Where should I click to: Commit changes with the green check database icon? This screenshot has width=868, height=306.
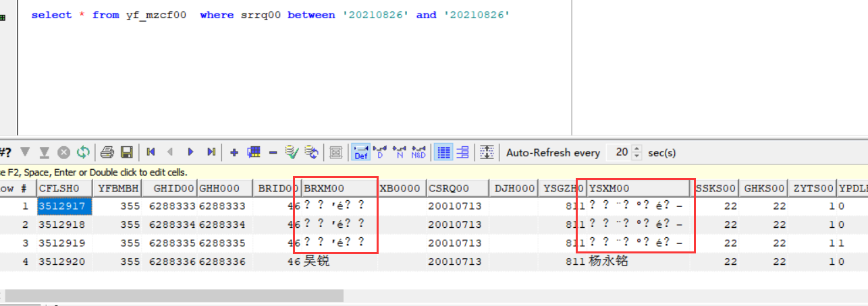coord(292,152)
